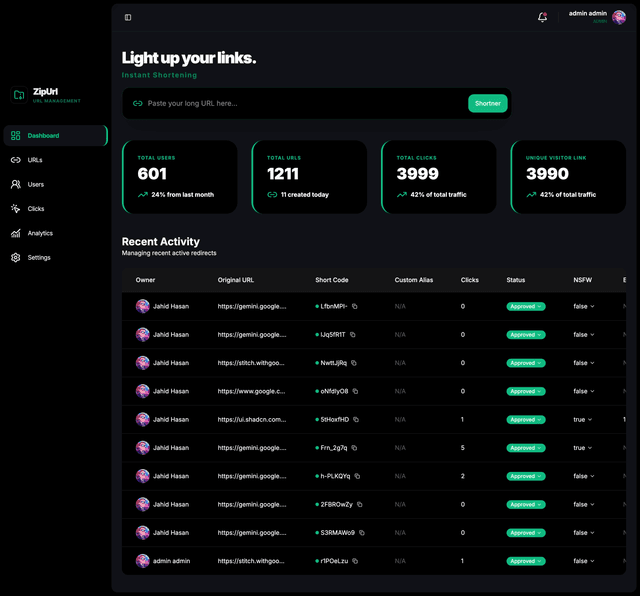Copy short code Frn_2g7q
The width and height of the screenshot is (640, 596).
coord(354,448)
